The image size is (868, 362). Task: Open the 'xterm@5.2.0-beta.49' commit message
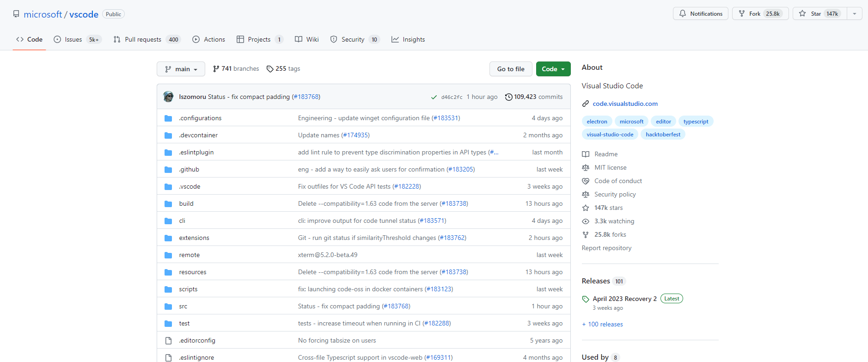(x=328, y=255)
